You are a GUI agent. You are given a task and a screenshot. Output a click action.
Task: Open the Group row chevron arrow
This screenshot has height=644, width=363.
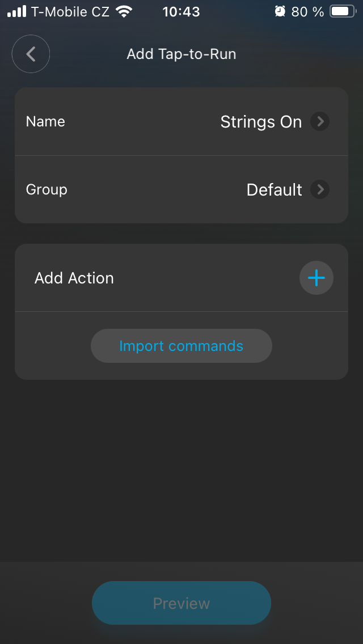tap(320, 189)
